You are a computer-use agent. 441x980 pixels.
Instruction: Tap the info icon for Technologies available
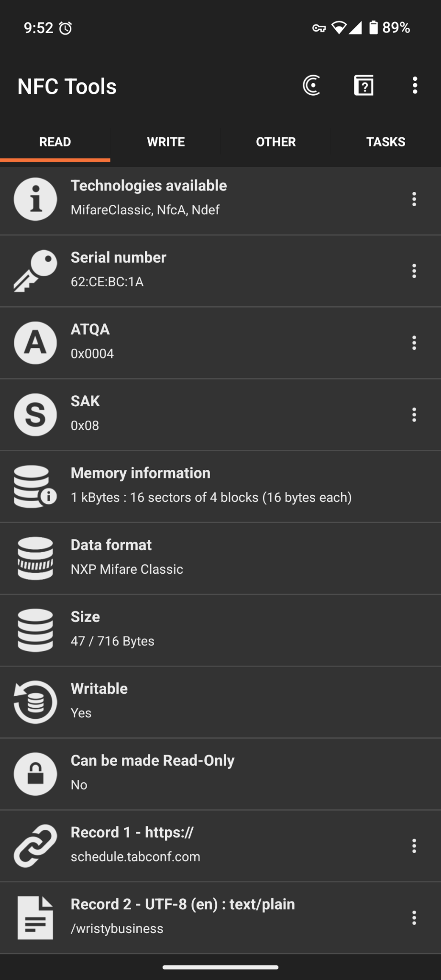35,199
